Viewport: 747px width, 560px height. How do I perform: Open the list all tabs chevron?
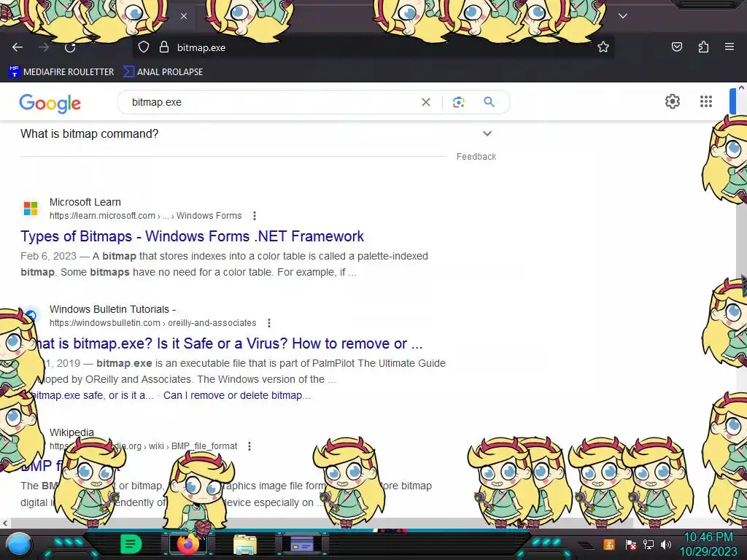[623, 16]
